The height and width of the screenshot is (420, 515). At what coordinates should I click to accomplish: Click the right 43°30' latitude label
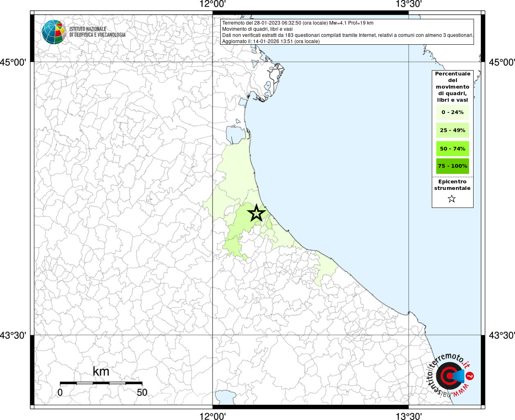point(502,335)
